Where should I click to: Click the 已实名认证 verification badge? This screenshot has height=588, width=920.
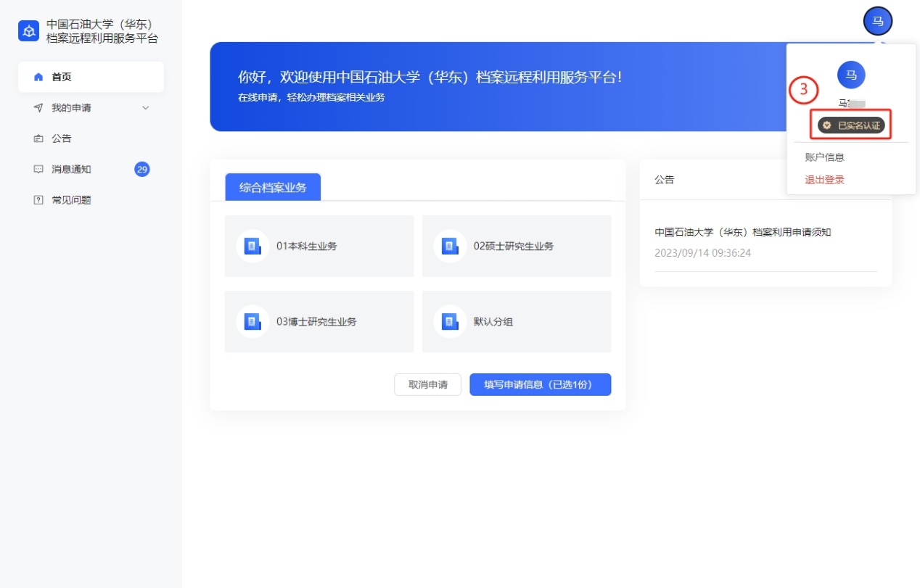(x=851, y=125)
